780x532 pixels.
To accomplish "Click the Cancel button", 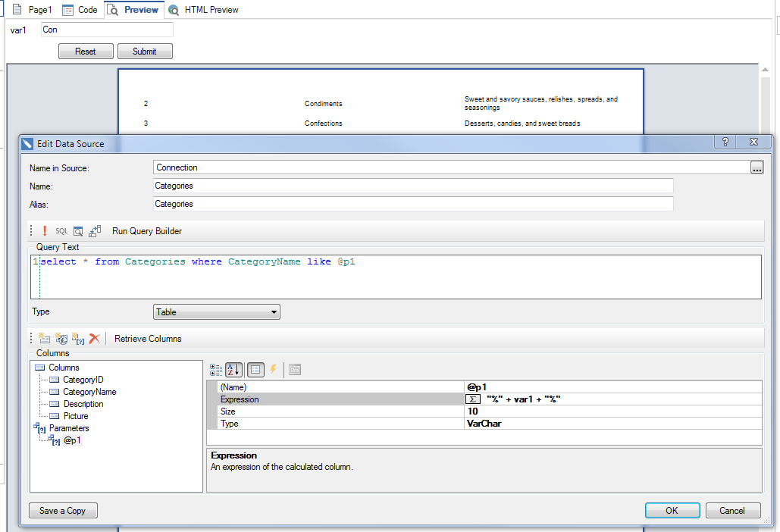I will click(x=733, y=511).
